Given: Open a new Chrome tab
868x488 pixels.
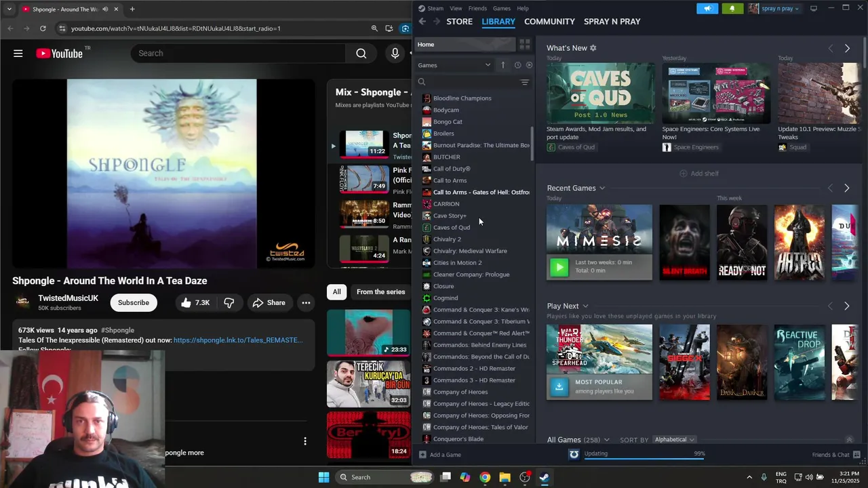Looking at the screenshot, I should (x=132, y=9).
